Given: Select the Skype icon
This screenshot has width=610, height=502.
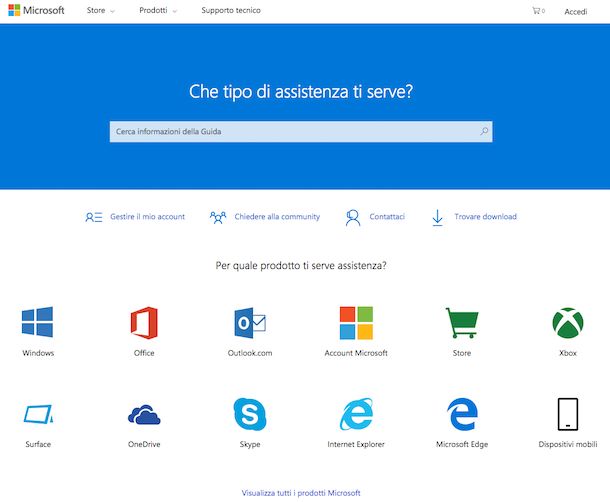Looking at the screenshot, I should coord(250,414).
